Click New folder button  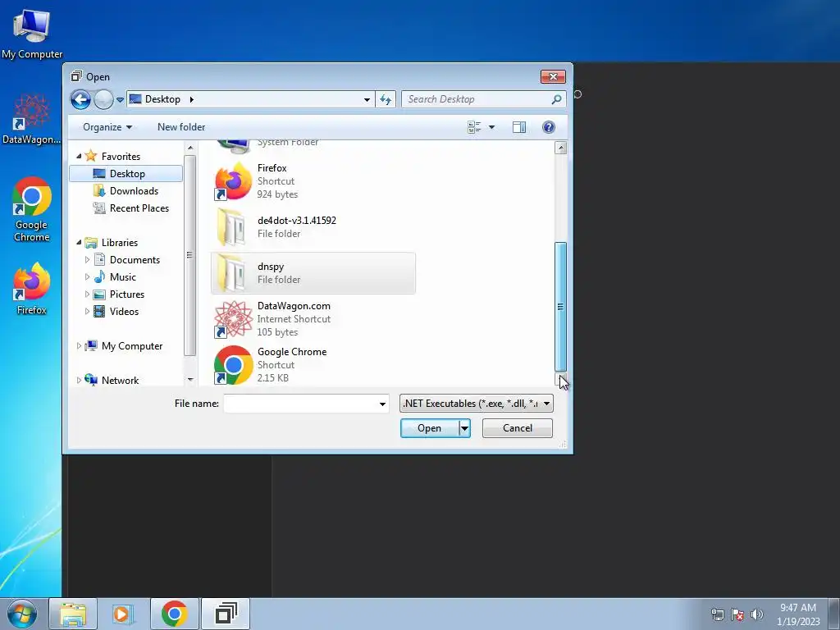click(x=181, y=127)
